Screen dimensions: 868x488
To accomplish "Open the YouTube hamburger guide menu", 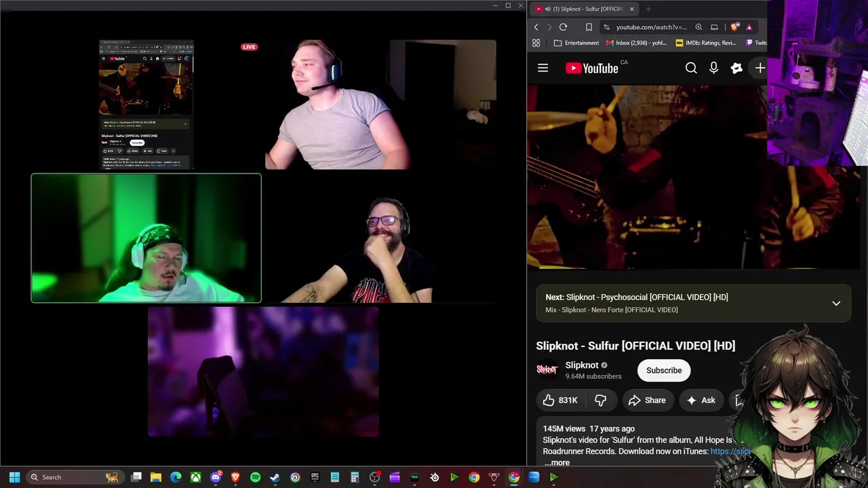I will click(x=542, y=68).
